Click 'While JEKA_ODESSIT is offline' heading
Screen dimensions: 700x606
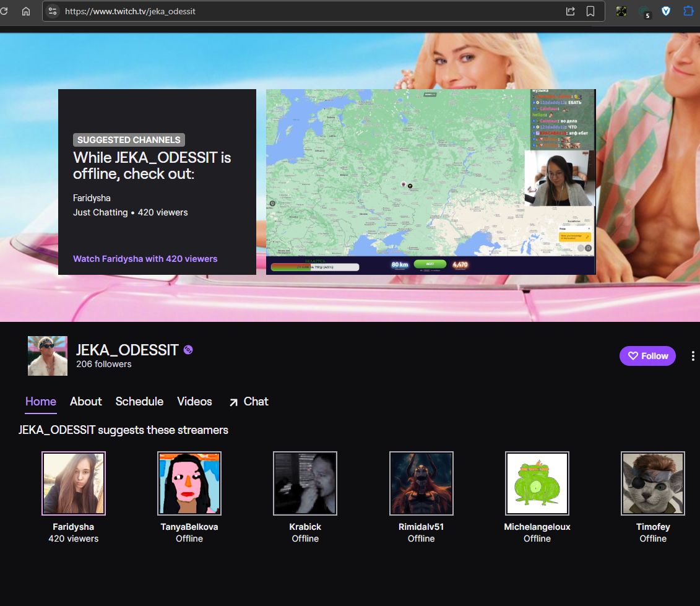point(152,166)
